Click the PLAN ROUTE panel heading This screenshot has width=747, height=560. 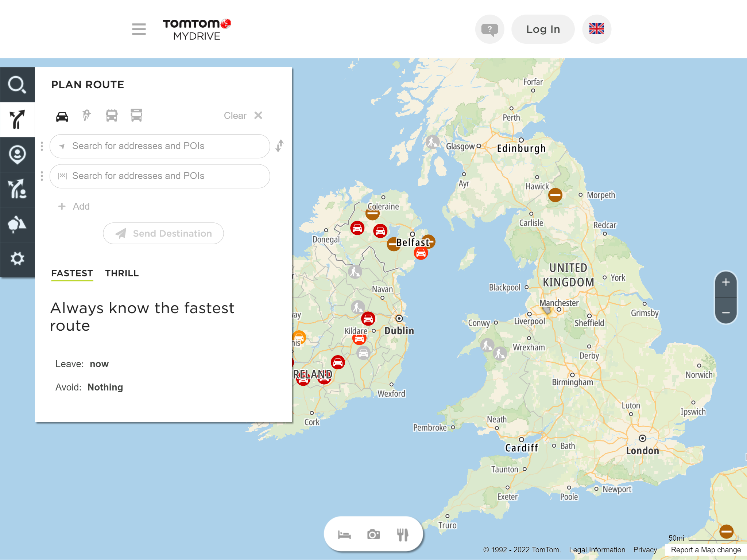click(x=88, y=85)
